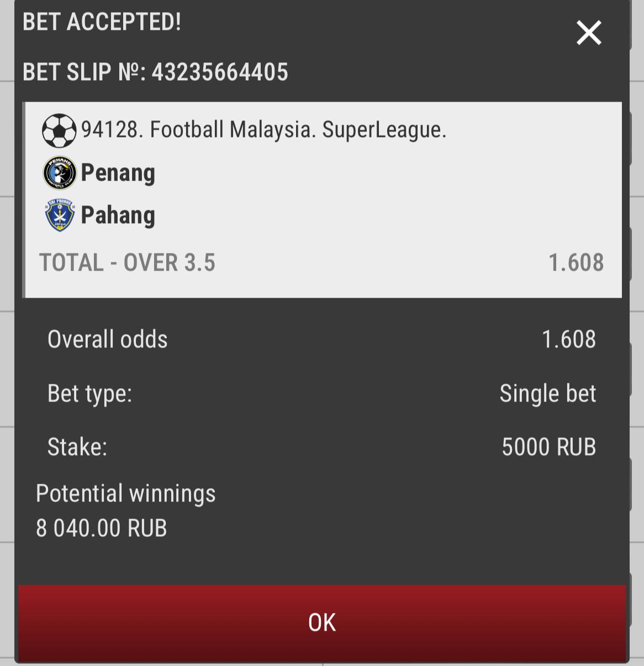This screenshot has width=644, height=666.
Task: Select the Penang team name
Action: pos(118,173)
